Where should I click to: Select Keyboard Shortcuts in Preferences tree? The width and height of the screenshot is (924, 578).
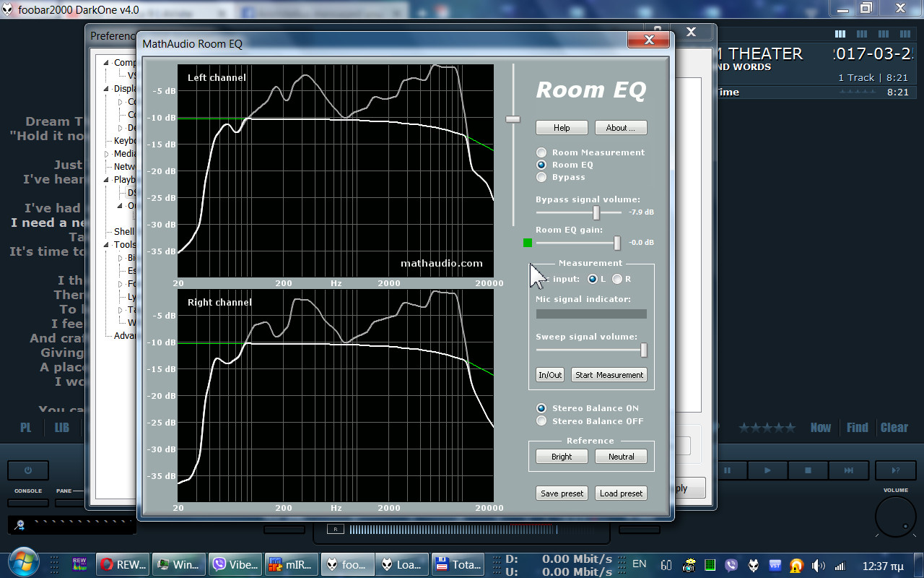[x=125, y=141]
